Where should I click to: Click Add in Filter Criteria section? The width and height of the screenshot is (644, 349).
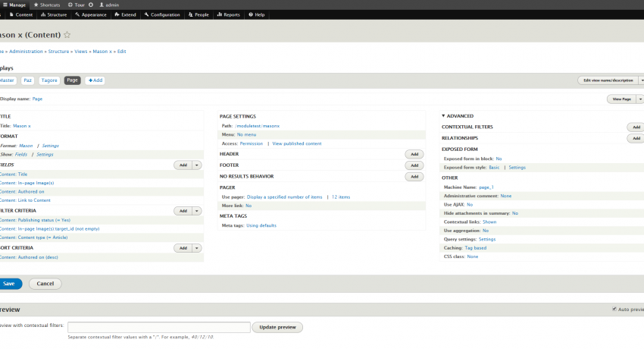point(183,211)
